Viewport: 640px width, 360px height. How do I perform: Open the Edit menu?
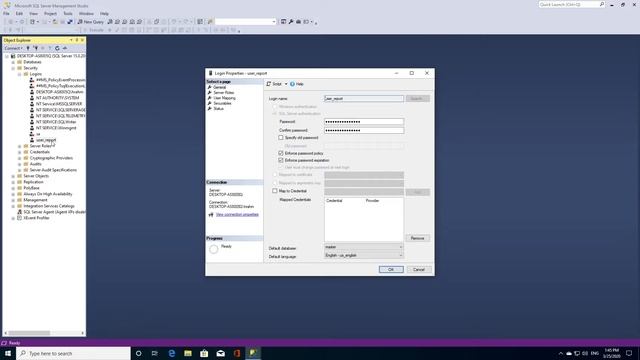pyautogui.click(x=19, y=13)
